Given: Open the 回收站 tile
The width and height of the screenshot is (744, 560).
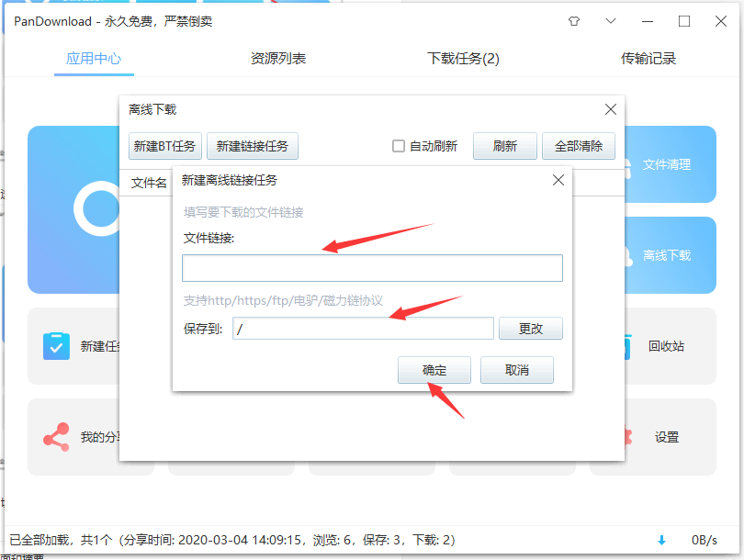Looking at the screenshot, I should 670,346.
